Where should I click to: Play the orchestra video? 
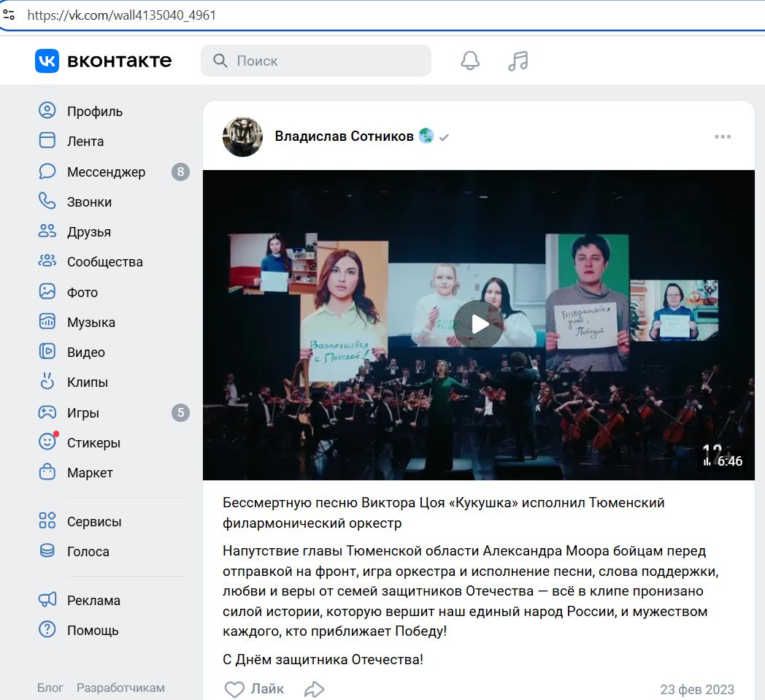[478, 325]
